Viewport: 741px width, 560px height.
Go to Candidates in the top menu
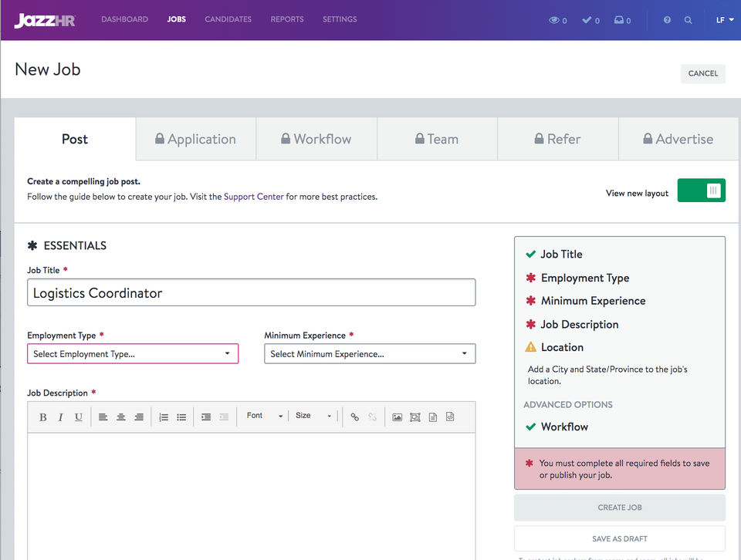point(228,19)
